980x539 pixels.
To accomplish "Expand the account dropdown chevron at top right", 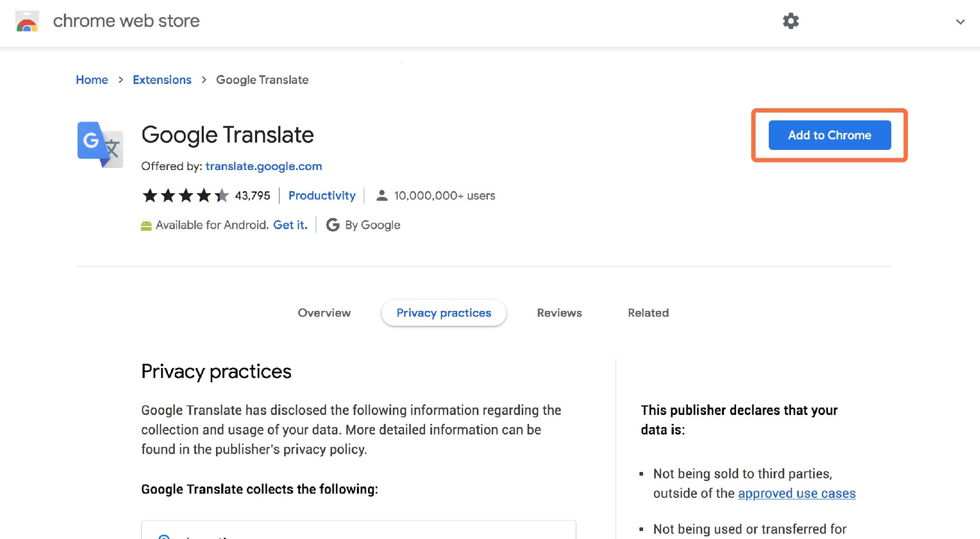I will click(x=960, y=22).
